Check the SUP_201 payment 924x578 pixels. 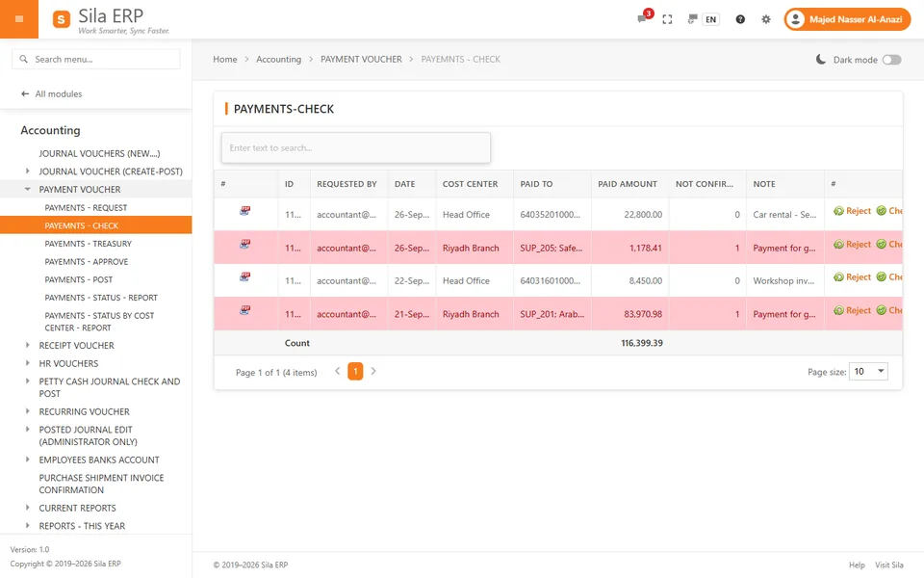(889, 310)
